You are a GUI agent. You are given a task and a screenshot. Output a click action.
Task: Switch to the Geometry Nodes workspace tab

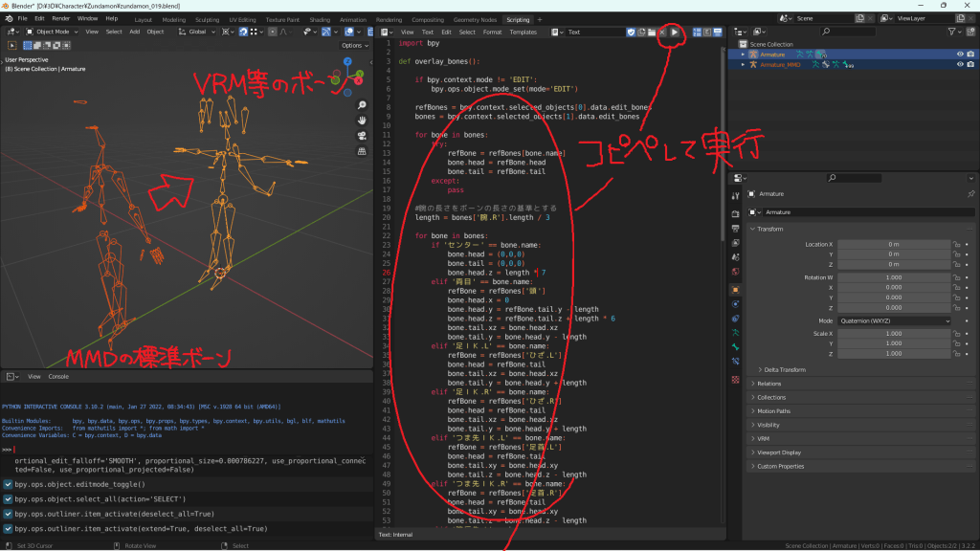pyautogui.click(x=475, y=19)
